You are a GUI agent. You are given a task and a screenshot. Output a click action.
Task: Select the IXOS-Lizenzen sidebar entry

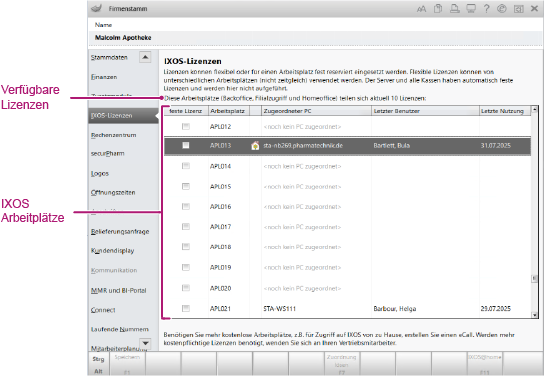coord(123,116)
